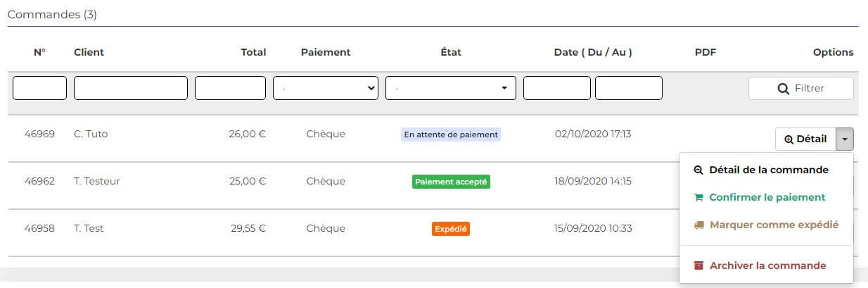Click the truck icon beside Marquer comme expédié

point(698,225)
